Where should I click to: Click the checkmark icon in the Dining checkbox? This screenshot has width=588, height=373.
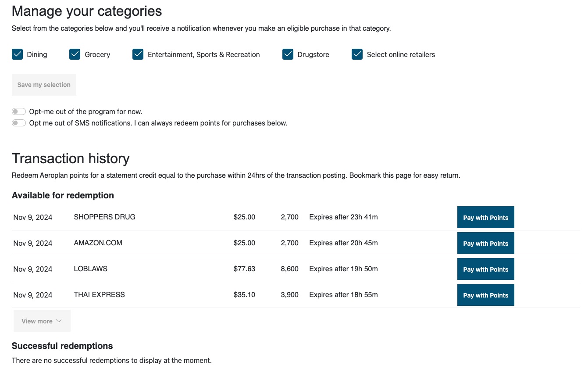click(17, 54)
